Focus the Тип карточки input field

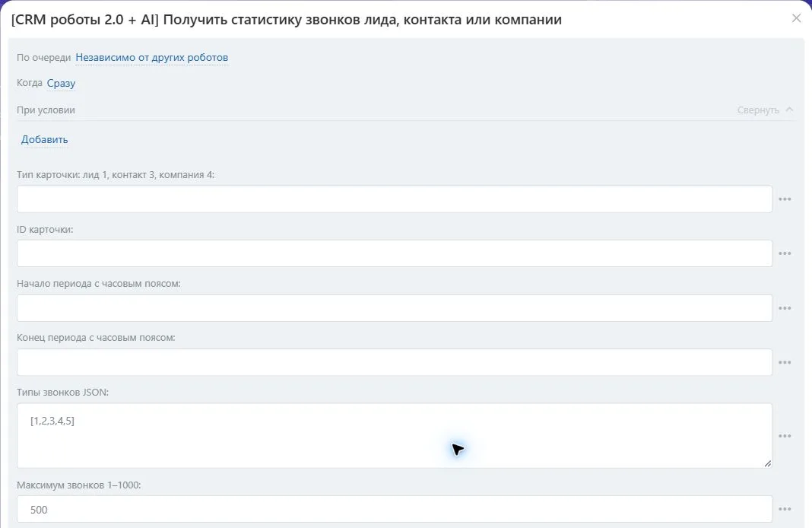(395, 199)
